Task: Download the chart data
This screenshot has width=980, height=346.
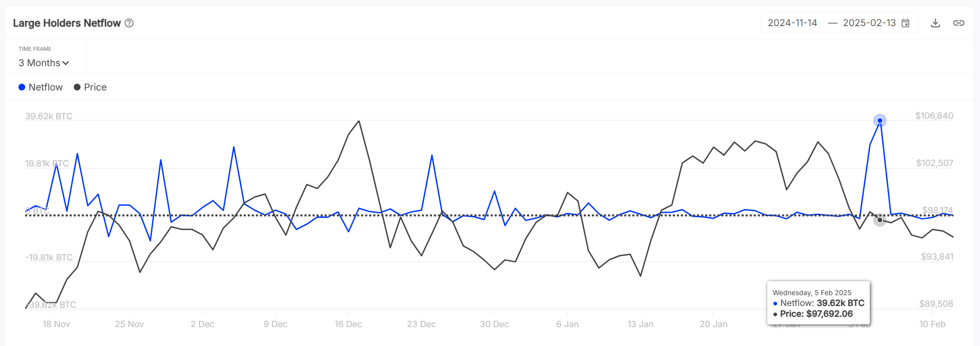Action: coord(935,23)
